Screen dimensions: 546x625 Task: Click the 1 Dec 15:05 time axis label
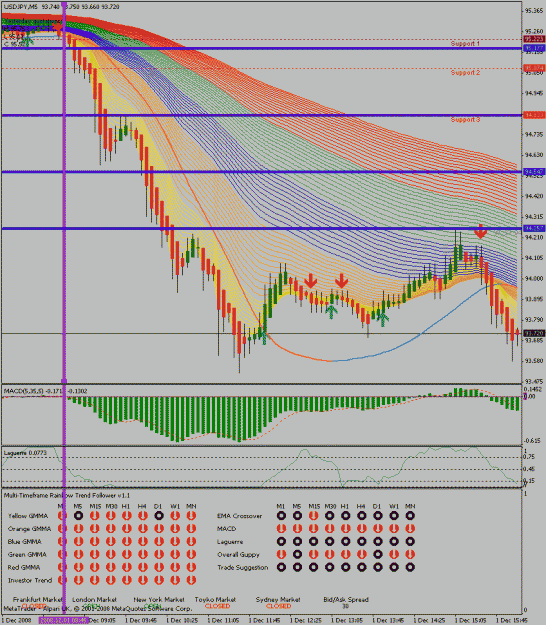(470, 621)
